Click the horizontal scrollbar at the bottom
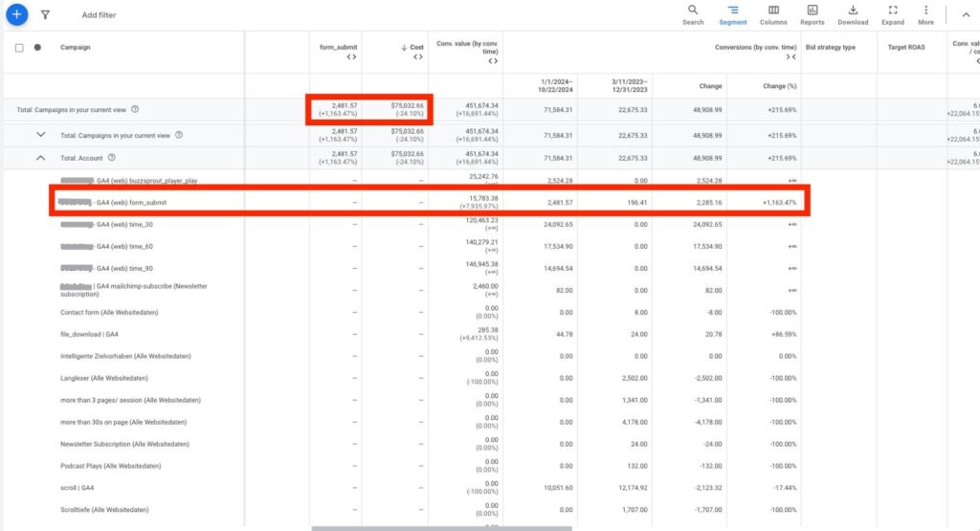The height and width of the screenshot is (531, 980). tap(441, 527)
